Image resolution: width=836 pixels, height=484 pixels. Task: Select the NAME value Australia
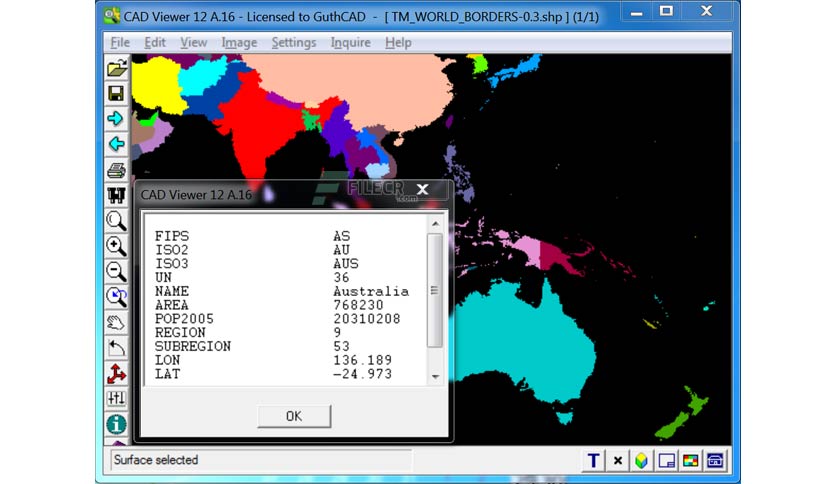click(x=371, y=292)
